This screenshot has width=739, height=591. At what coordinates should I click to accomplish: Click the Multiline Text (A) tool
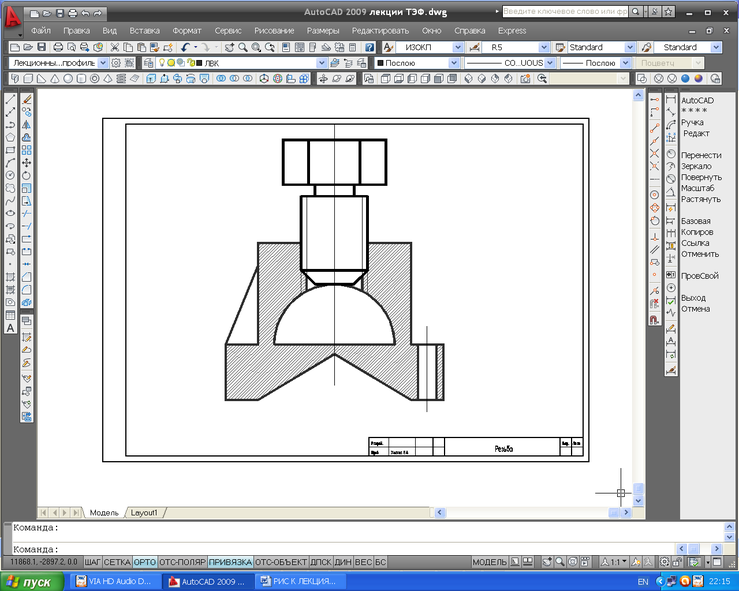(x=10, y=327)
